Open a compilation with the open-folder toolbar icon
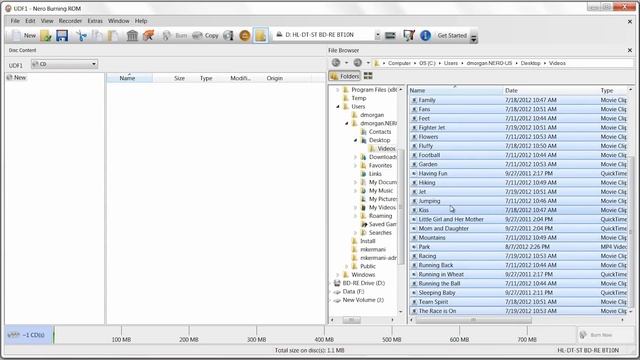This screenshot has width=640, height=360. tap(46, 36)
